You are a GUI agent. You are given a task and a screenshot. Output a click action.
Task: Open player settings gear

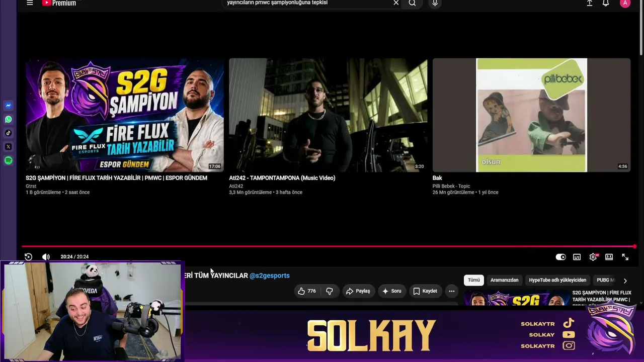pos(593,257)
